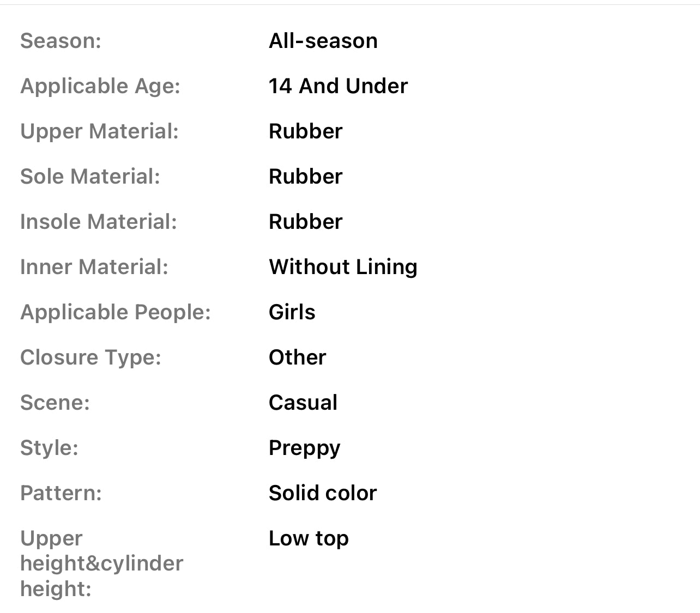Click the 14 And Under value
The height and width of the screenshot is (613, 700).
point(338,86)
